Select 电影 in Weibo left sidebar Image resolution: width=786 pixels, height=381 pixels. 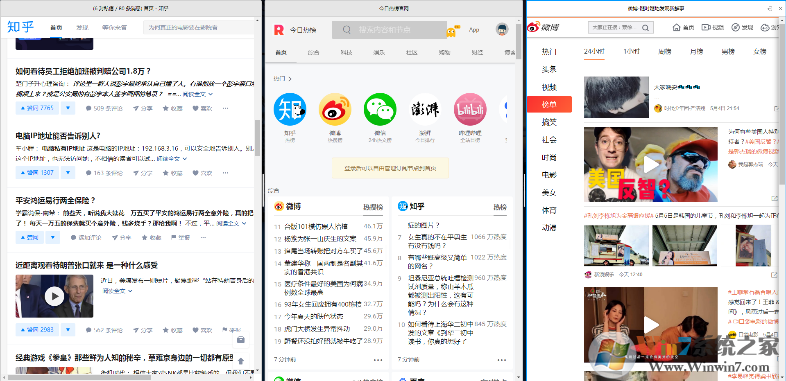549,175
